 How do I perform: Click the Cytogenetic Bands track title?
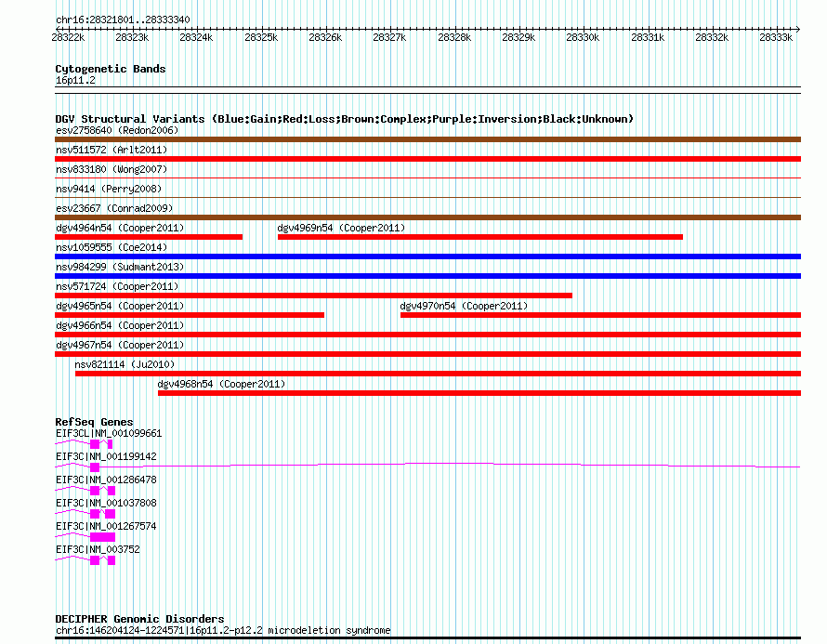pos(111,69)
